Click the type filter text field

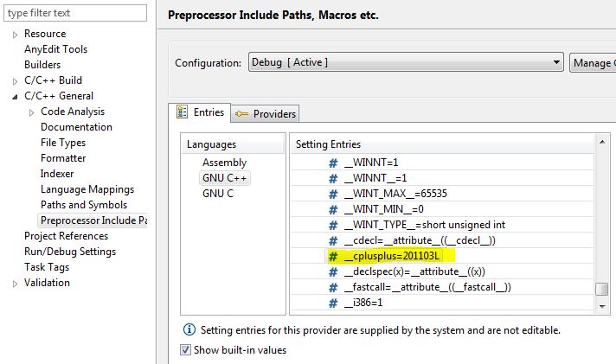74,13
